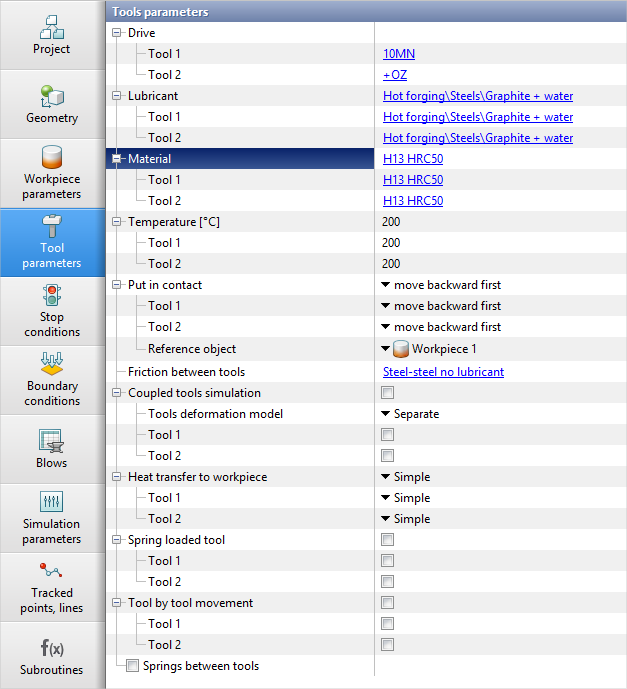This screenshot has width=627, height=689.
Task: Open Tool 1 lubricant Graphite + water link
Action: [x=478, y=117]
